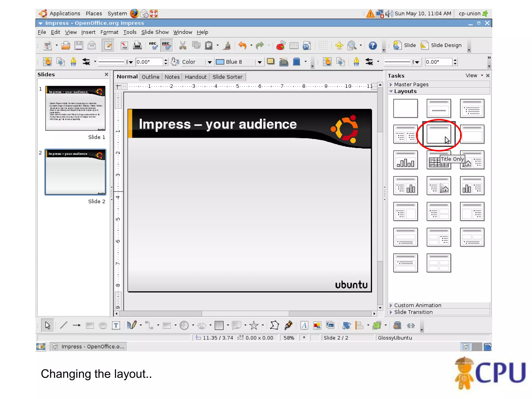Select the Rectangle drawing tool
Image resolution: width=532 pixels, height=399 pixels.
coord(90,325)
